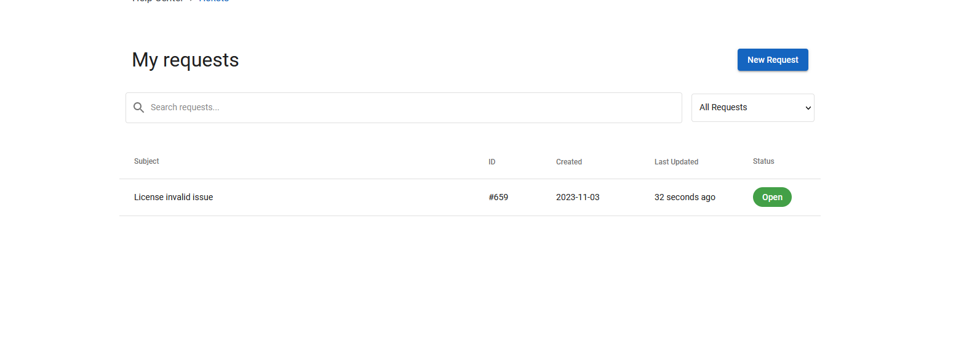This screenshot has height=359, width=980.
Task: Open the All Requests filter dropdown
Action: [753, 108]
